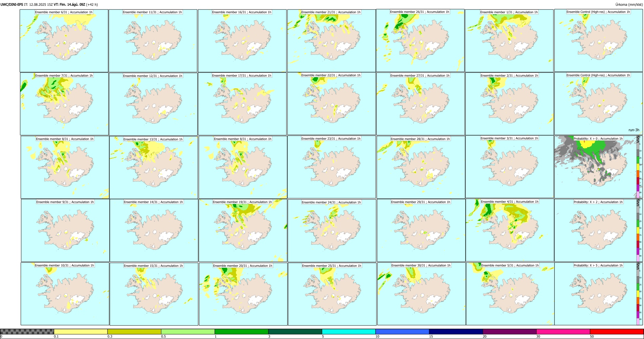Select the Ensemble member 14/31 map panel
The image size is (644, 339).
pyautogui.click(x=154, y=230)
